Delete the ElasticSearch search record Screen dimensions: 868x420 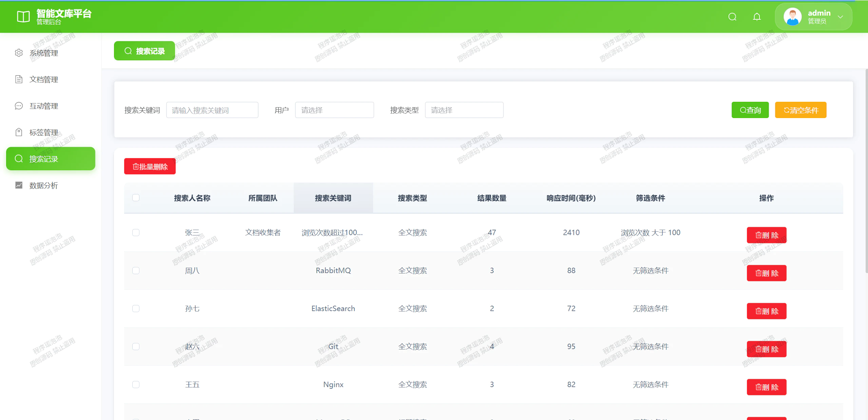[x=767, y=311]
